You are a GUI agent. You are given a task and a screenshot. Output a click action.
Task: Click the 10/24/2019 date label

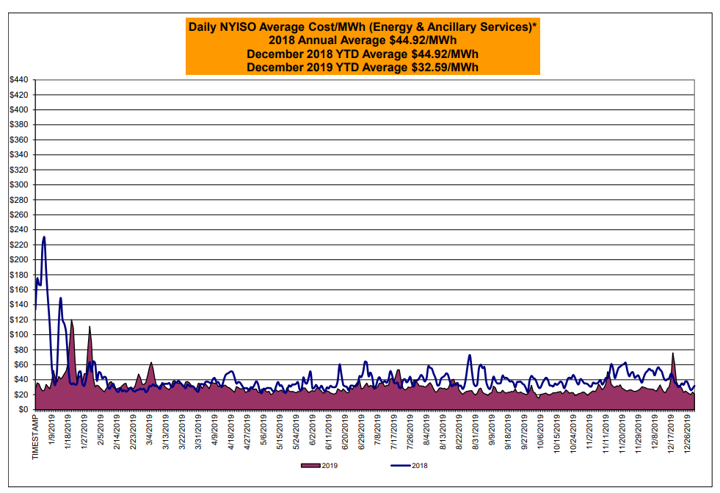pos(573,433)
